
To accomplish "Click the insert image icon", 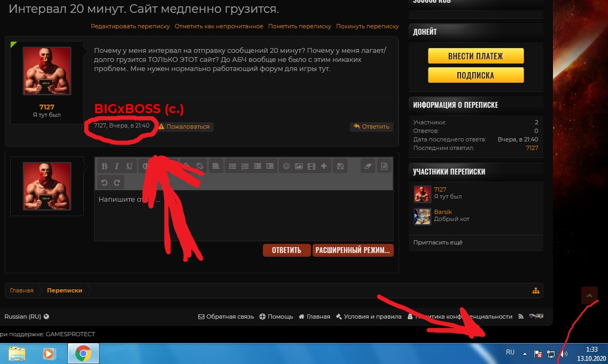I will click(299, 167).
